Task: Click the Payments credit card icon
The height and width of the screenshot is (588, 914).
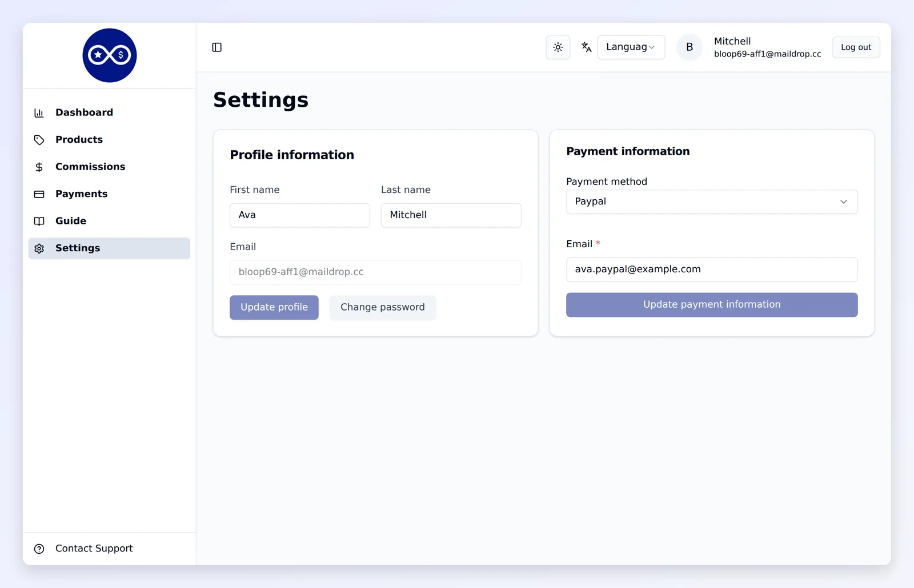Action: [x=39, y=194]
